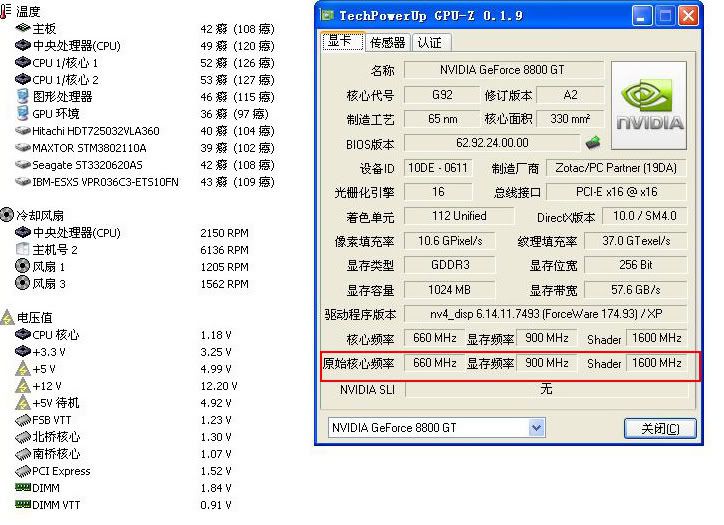Select the 风扇 1 fan icon
The width and height of the screenshot is (724, 525).
click(23, 267)
